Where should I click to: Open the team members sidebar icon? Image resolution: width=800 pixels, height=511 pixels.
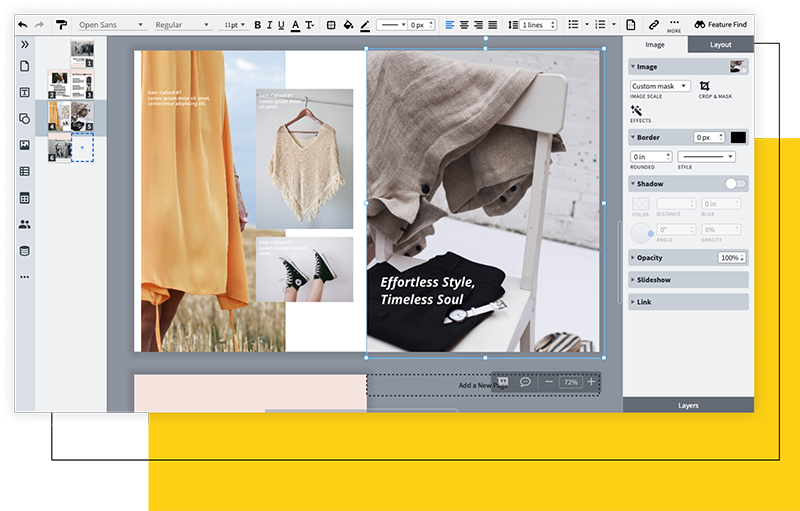point(24,224)
